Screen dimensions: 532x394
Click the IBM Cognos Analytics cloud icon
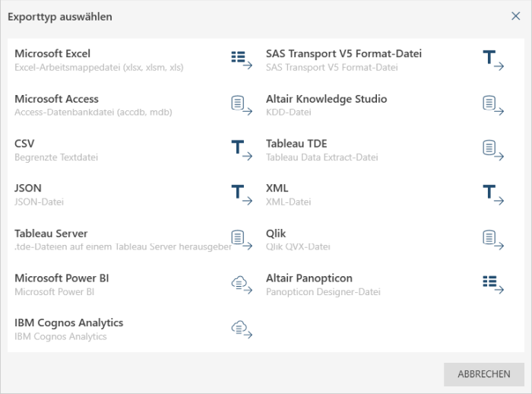(x=241, y=329)
